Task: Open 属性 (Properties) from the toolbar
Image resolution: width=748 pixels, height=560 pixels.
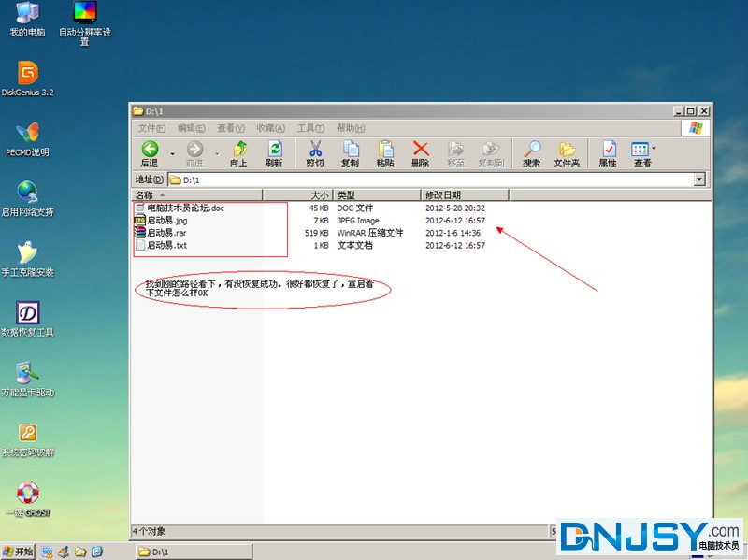Action: coord(608,150)
